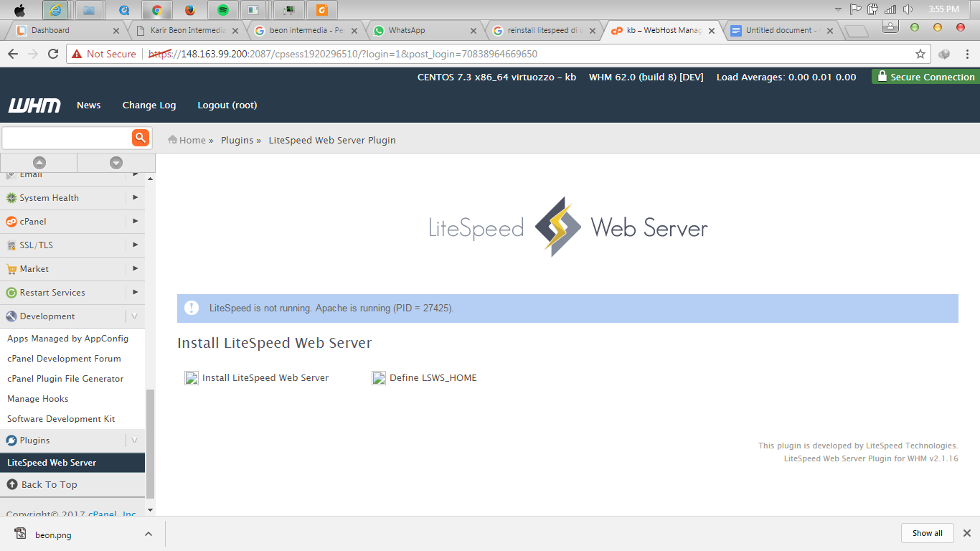Viewport: 980px width, 551px height.
Task: Click the Install LiteSpeed Web Server image icon
Action: (x=192, y=378)
